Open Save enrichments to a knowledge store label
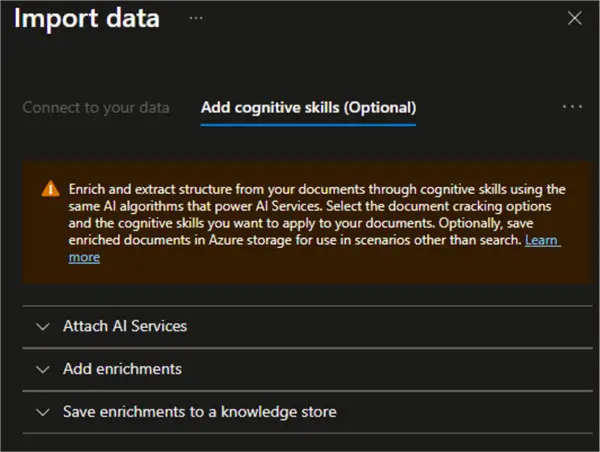The height and width of the screenshot is (452, 600). 199,412
